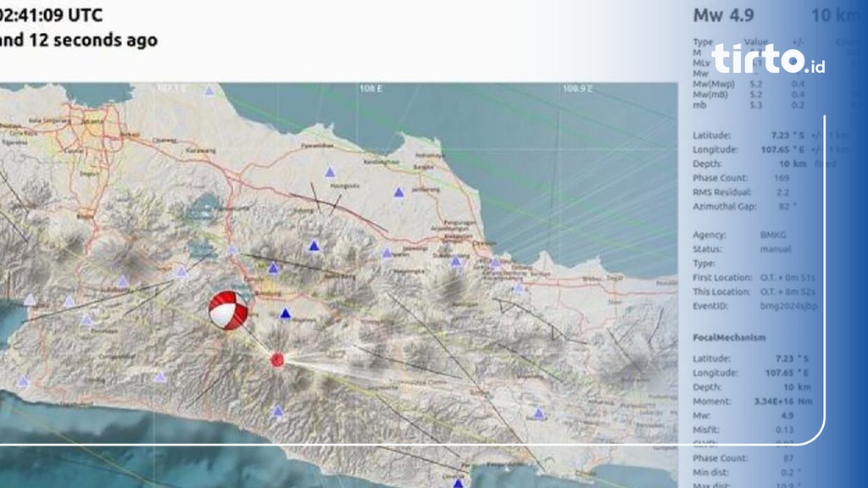Click the 108 E longitude gridline label

tap(371, 87)
